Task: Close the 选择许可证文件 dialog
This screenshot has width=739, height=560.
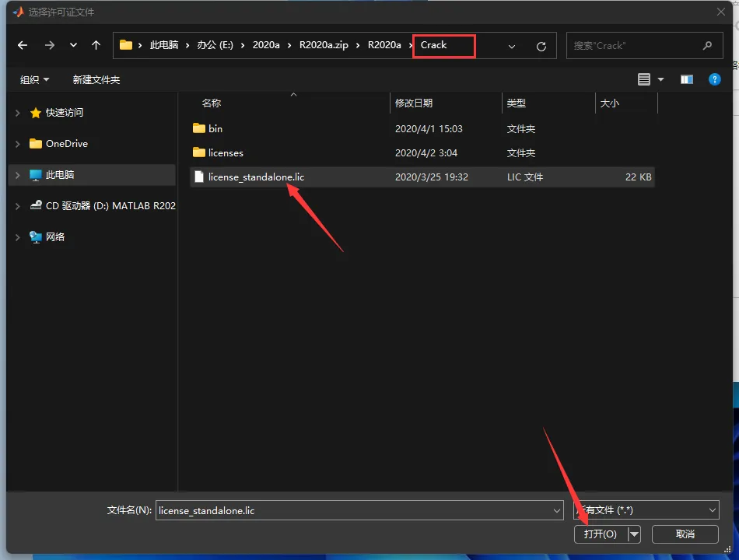Action: point(720,12)
